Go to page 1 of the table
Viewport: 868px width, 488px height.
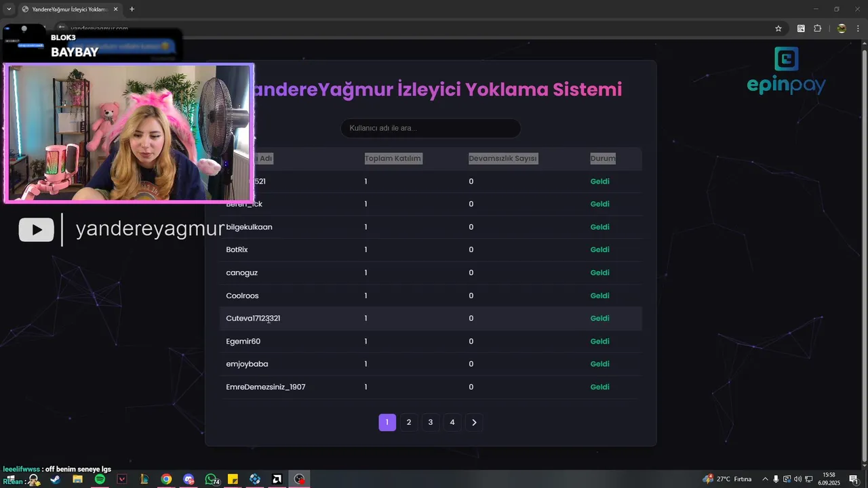coord(387,422)
